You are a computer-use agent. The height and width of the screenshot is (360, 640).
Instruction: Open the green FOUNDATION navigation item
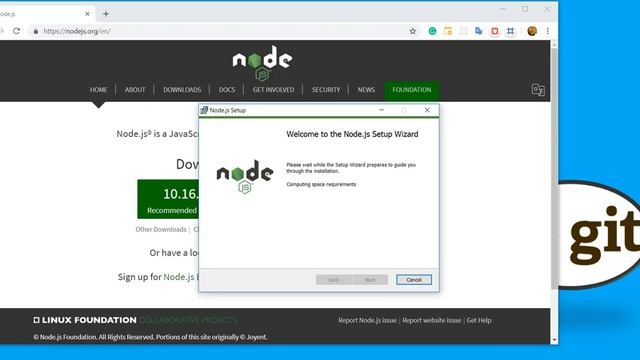point(411,90)
